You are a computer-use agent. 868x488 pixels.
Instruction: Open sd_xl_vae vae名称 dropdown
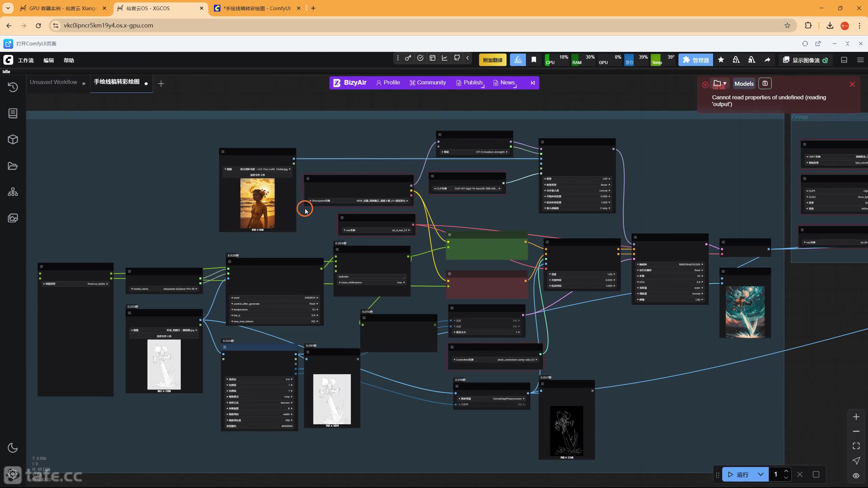pyautogui.click(x=376, y=230)
